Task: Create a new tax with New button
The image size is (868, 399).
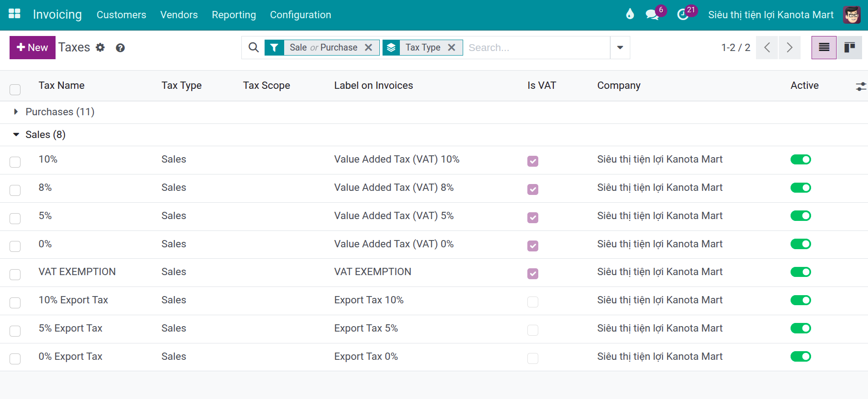Action: click(32, 47)
